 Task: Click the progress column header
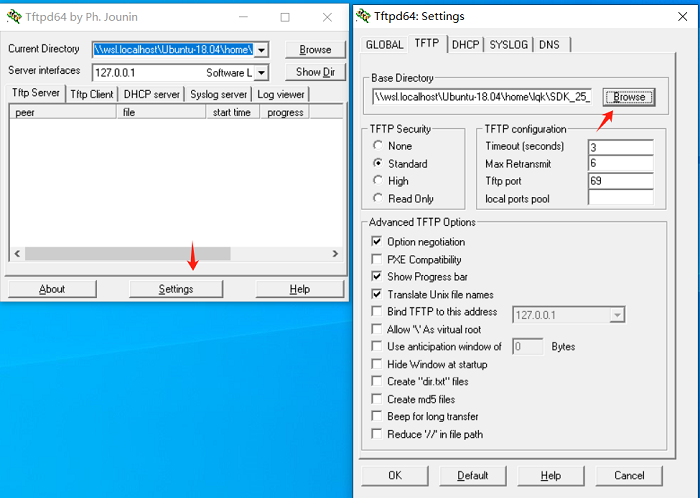pos(285,112)
